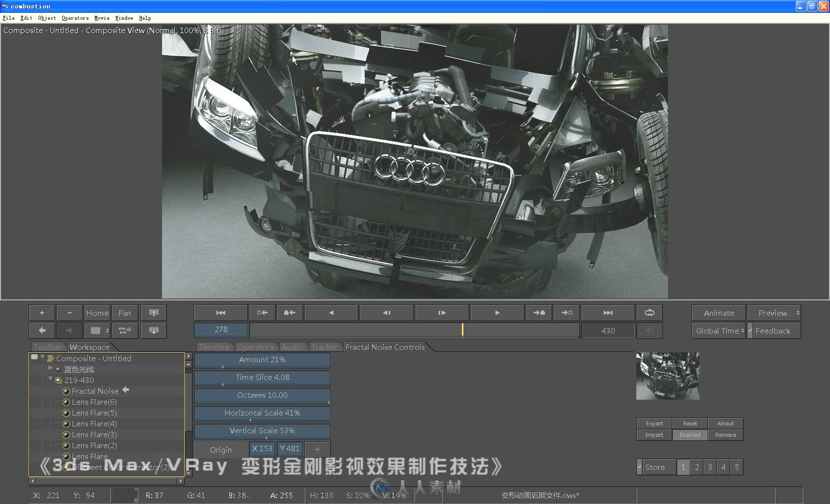
Task: Toggle the Enabled operator button
Action: [x=690, y=435]
